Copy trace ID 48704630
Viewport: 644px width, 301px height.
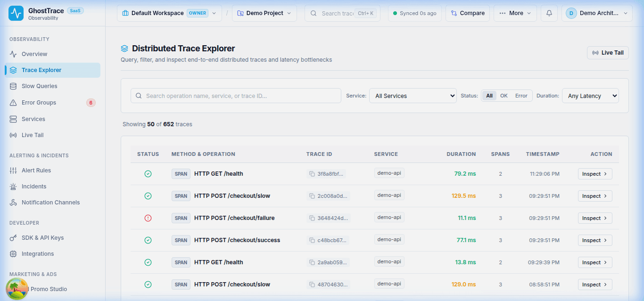click(312, 285)
